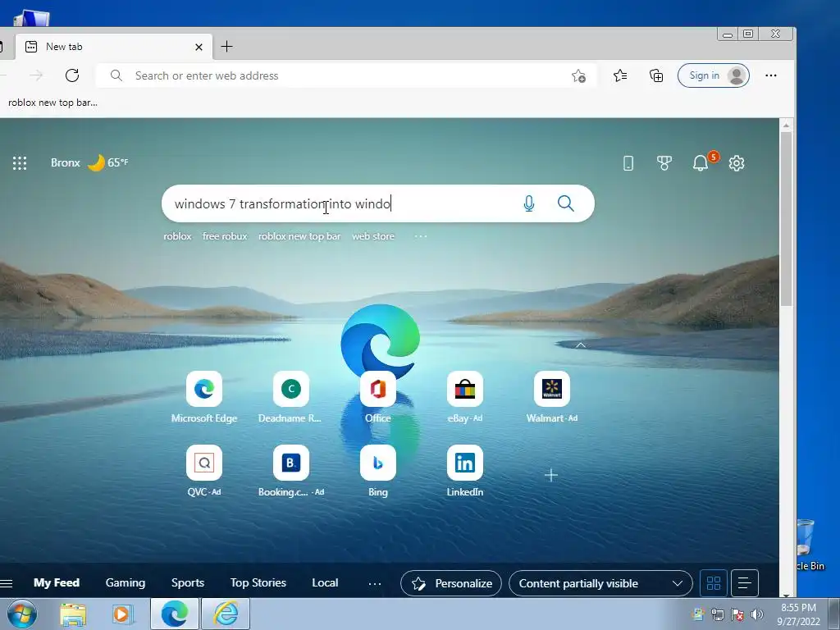Select the New tab tab
The height and width of the screenshot is (630, 840).
point(113,47)
